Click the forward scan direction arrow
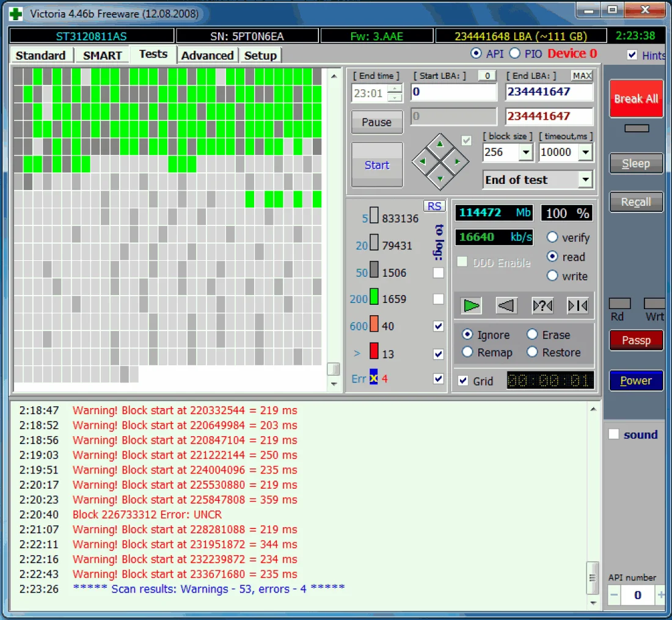 (471, 305)
